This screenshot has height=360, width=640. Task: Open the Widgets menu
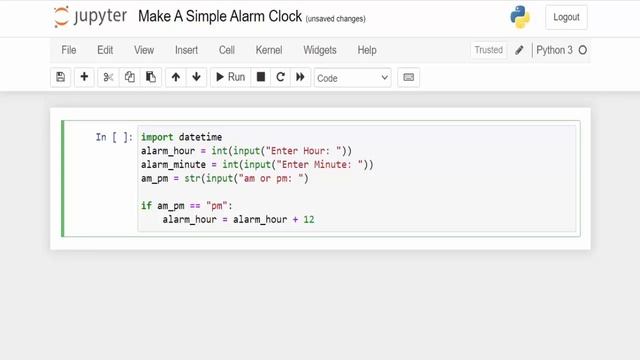pyautogui.click(x=320, y=50)
